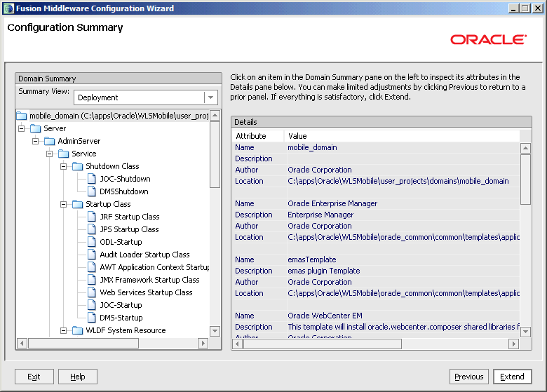Screen dimensions: 547x392
Task: Collapse the Shutdown Class node
Action: (64, 166)
